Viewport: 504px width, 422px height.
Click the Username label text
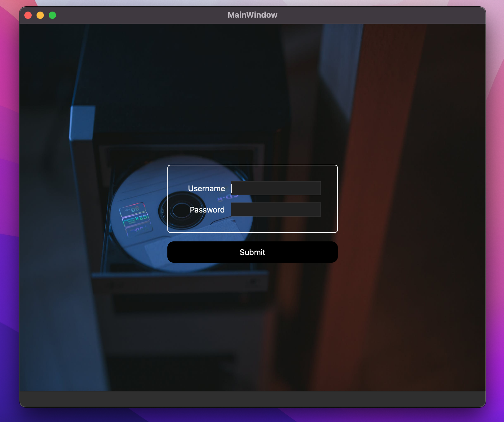(x=207, y=188)
